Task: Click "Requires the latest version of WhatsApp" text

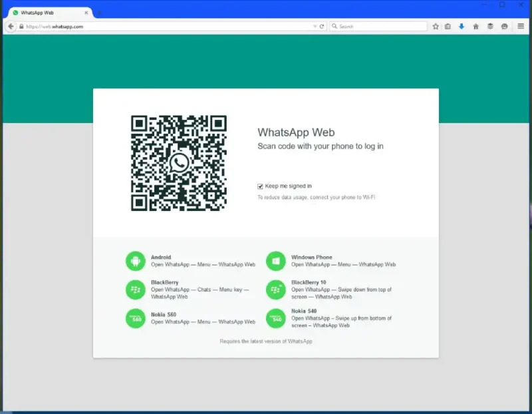Action: (x=265, y=341)
